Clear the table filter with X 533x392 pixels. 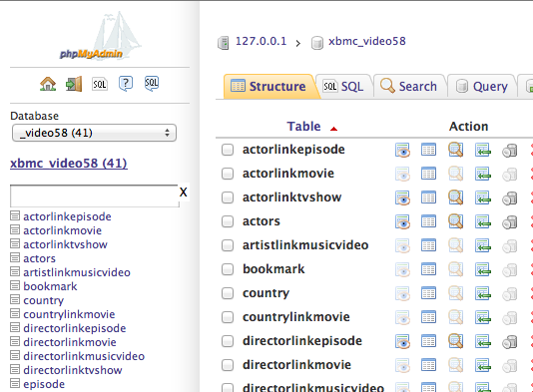click(x=184, y=193)
